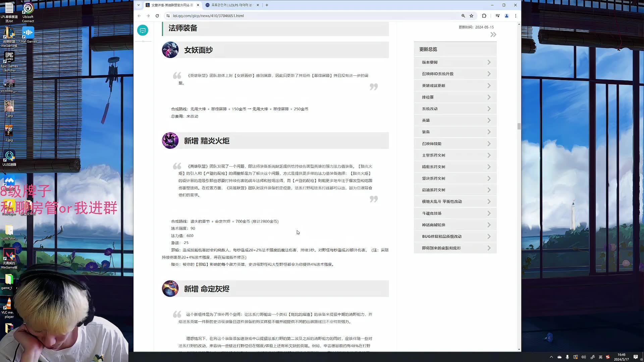Viewport: 644px width, 362px height.
Task: Click the green chat bubble icon
Action: [143, 31]
